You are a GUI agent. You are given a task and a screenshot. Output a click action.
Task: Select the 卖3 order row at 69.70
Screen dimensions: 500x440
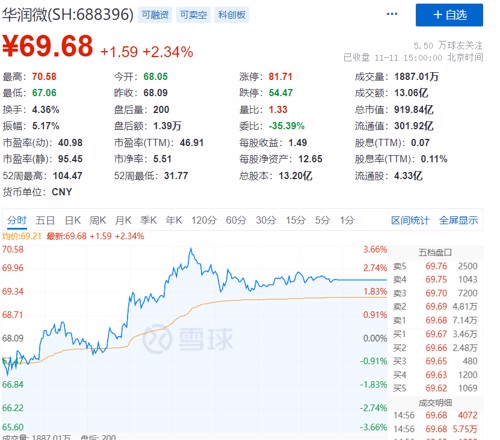tap(435, 293)
